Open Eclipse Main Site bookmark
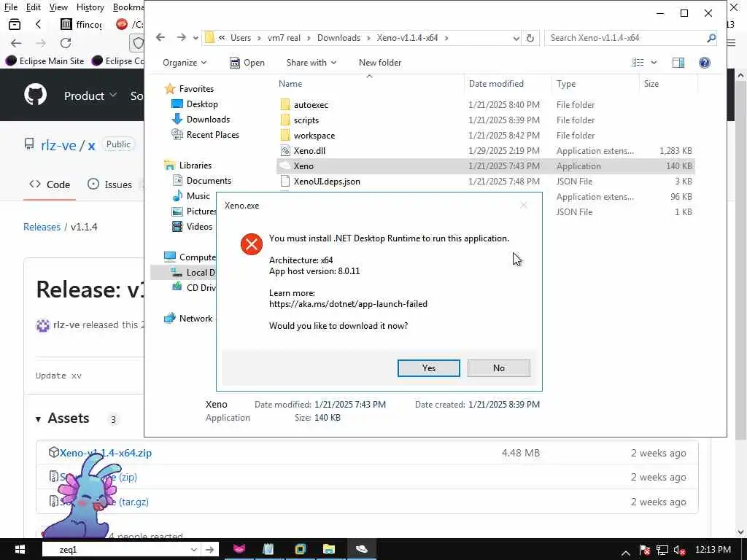The height and width of the screenshot is (560, 747). point(44,61)
